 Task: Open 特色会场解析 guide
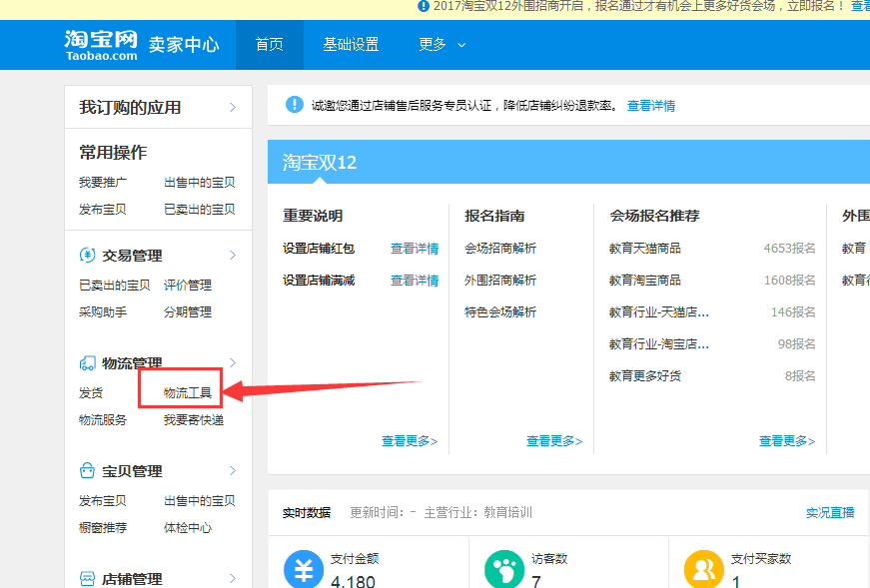pyautogui.click(x=499, y=311)
